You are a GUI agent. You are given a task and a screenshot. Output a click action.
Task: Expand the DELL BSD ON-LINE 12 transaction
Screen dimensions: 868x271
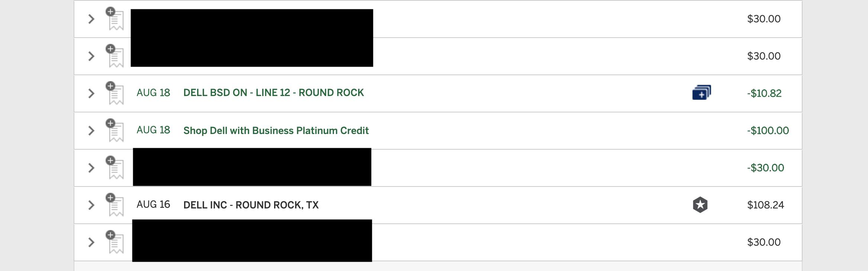click(x=91, y=93)
